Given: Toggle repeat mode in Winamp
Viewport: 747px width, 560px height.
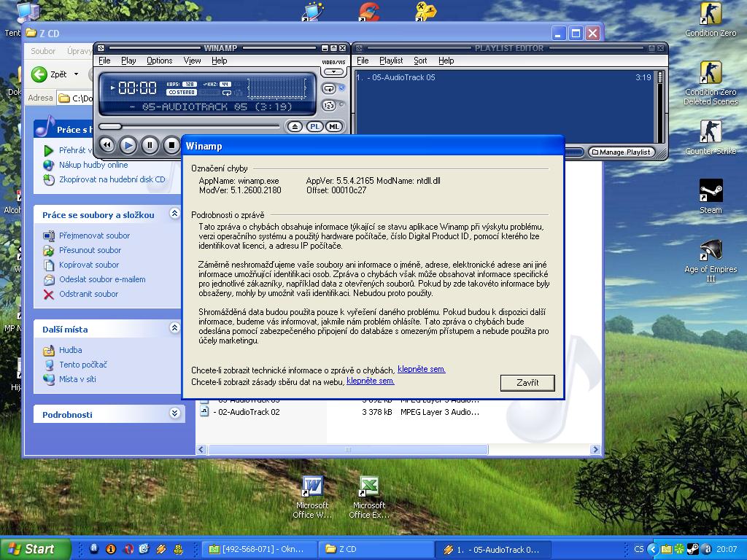Looking at the screenshot, I should click(329, 88).
